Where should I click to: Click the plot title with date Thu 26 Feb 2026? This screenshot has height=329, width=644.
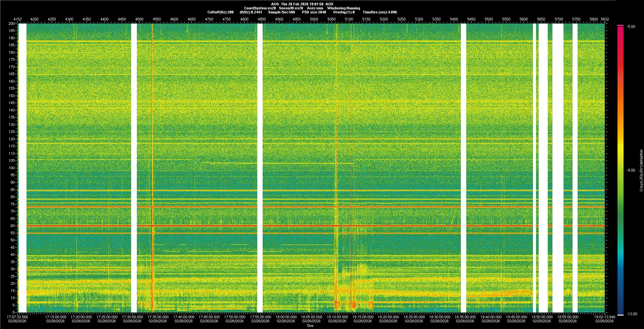coord(302,4)
